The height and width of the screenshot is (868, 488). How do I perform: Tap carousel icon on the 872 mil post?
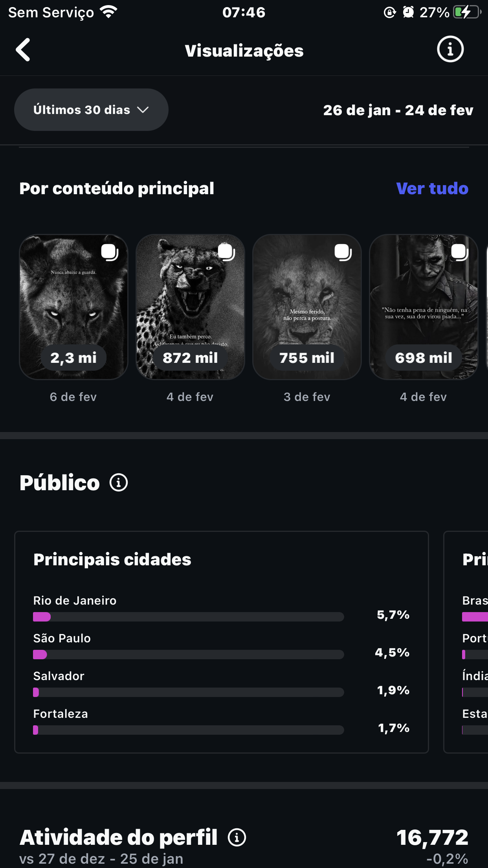click(226, 252)
